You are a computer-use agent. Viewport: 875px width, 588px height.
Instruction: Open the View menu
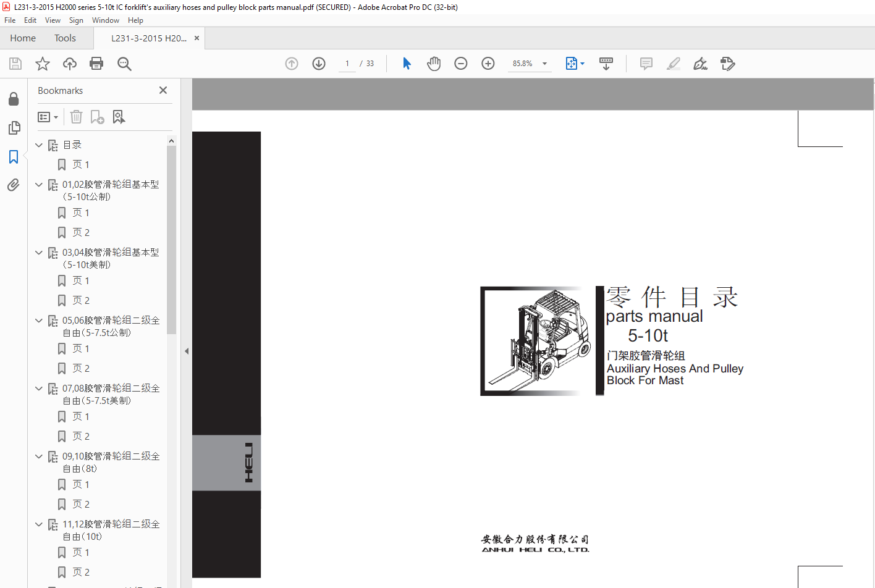53,20
